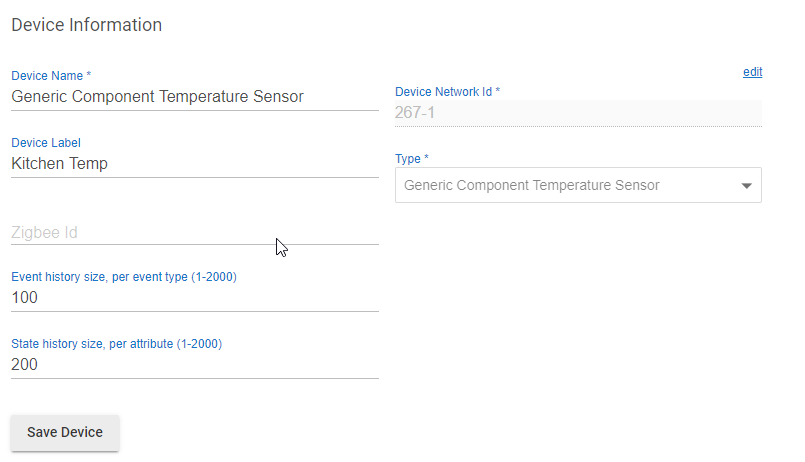Focus the empty Zigbee Id field

194,232
